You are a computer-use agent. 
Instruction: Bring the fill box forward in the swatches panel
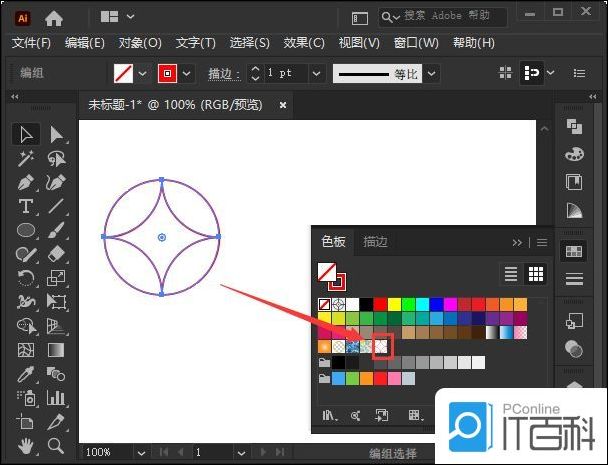coord(326,271)
